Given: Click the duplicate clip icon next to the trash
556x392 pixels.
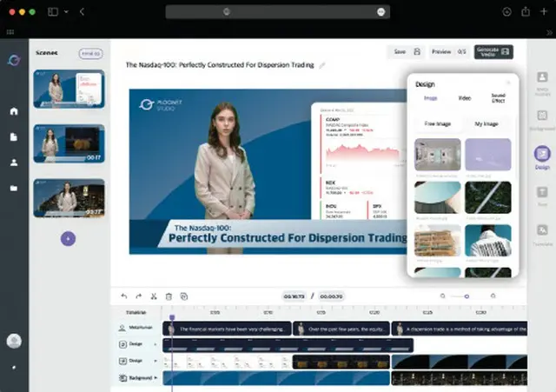Looking at the screenshot, I should tap(183, 296).
